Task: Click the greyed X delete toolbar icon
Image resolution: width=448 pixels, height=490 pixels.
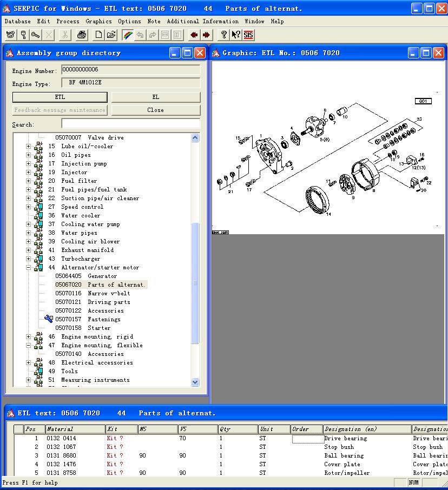Action: tap(49, 35)
